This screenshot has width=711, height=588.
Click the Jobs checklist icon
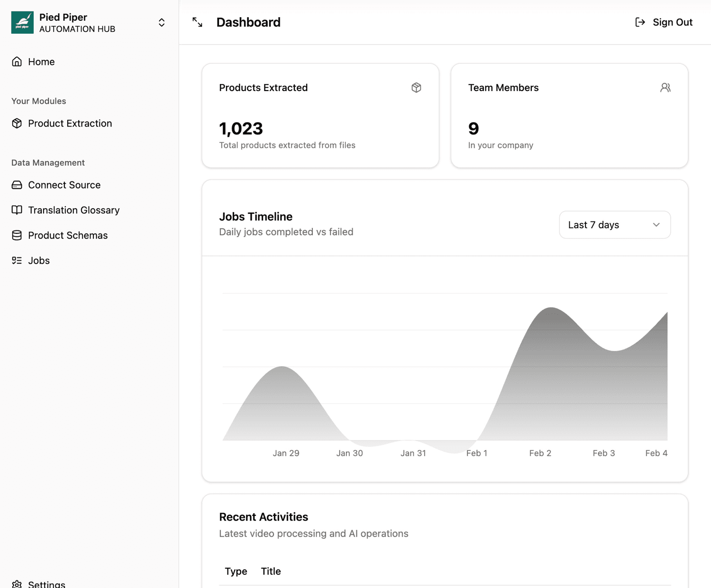[x=17, y=260]
